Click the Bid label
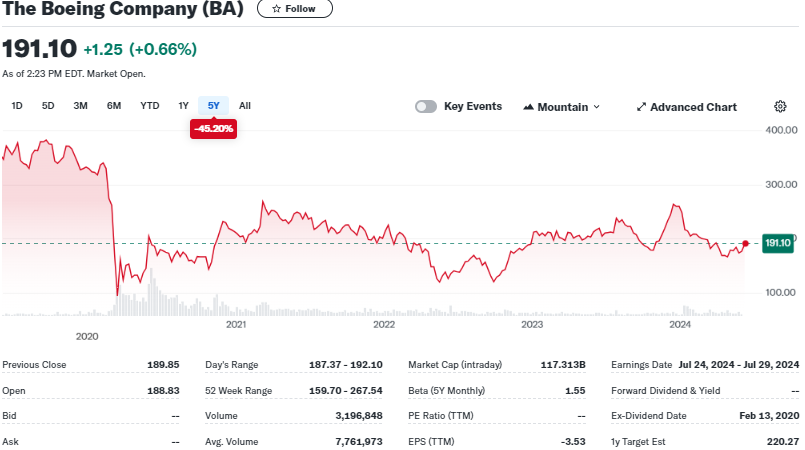The height and width of the screenshot is (450, 805). 9,416
